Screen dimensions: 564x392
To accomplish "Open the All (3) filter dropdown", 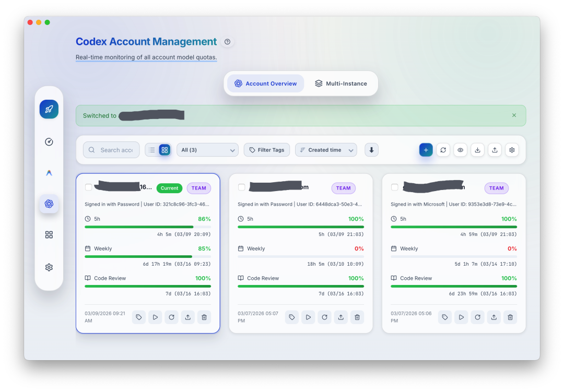I will click(207, 150).
